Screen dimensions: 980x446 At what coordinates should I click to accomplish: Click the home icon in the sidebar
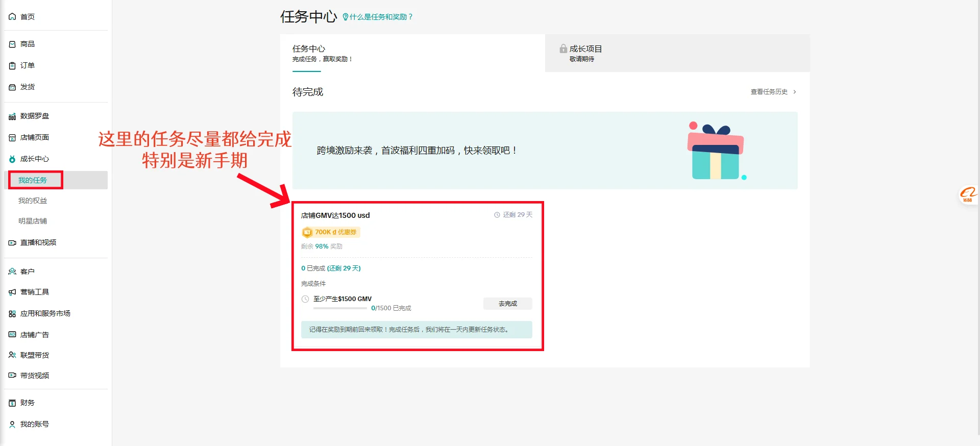click(x=12, y=17)
